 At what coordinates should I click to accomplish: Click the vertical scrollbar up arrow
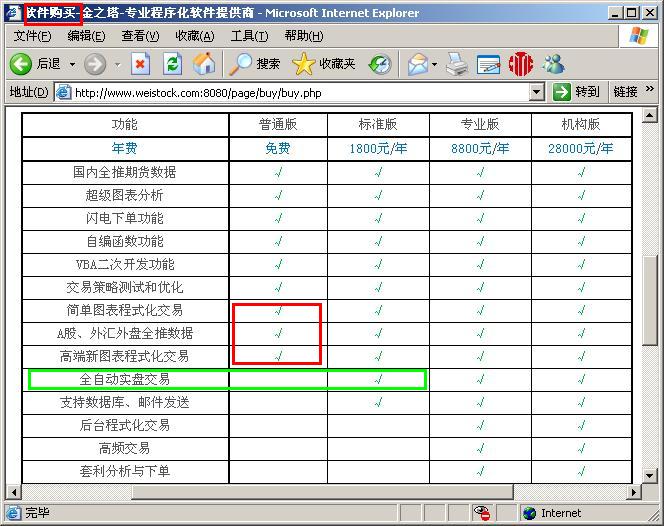(650, 115)
